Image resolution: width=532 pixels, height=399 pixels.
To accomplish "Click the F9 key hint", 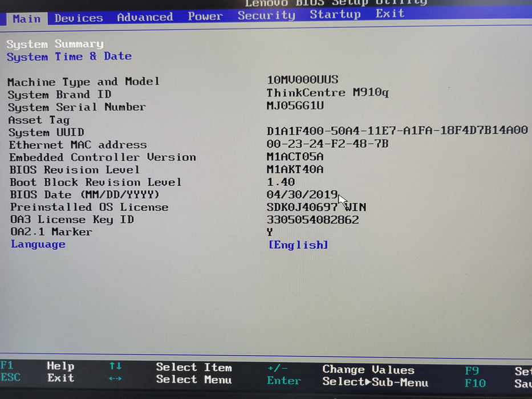I will coord(472,371).
